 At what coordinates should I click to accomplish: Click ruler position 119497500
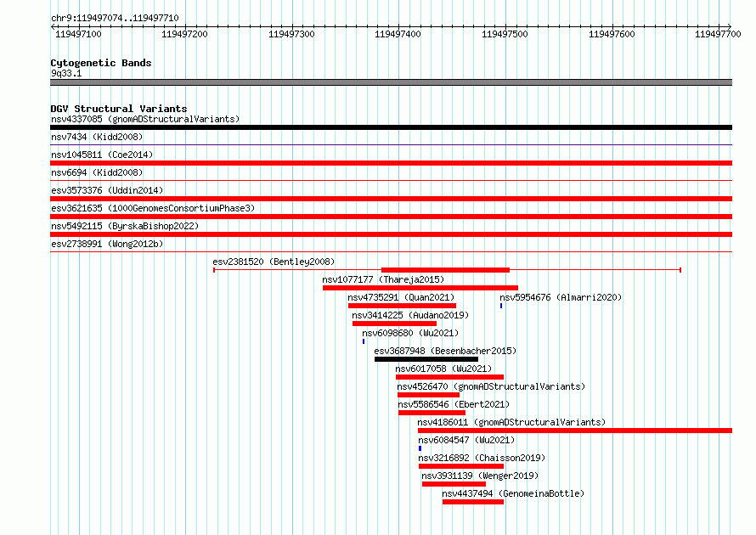click(505, 34)
